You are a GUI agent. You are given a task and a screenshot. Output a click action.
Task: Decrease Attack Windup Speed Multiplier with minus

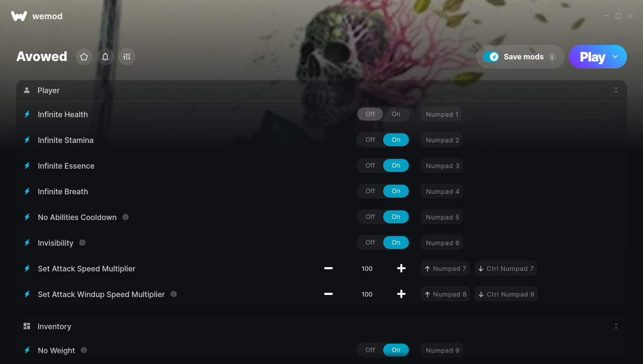point(328,294)
